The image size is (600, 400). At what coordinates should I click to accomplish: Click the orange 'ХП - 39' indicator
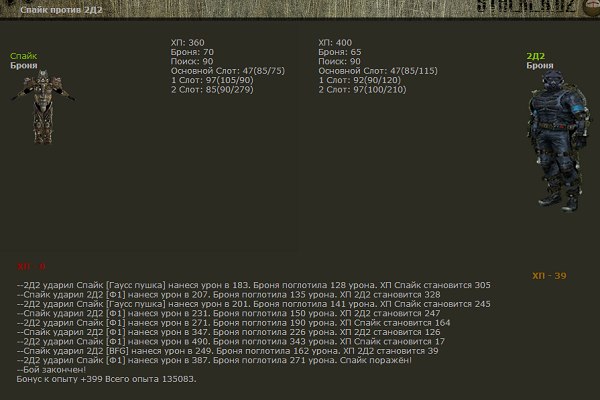point(549,275)
